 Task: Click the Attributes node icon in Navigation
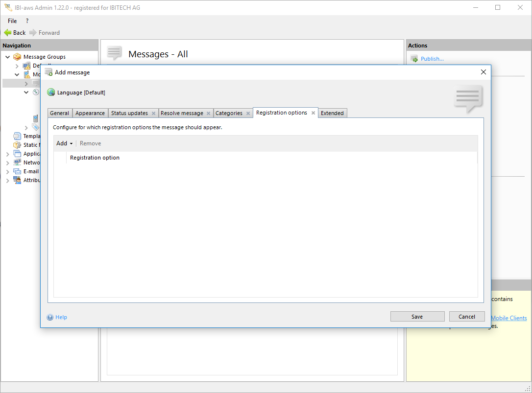tap(17, 180)
